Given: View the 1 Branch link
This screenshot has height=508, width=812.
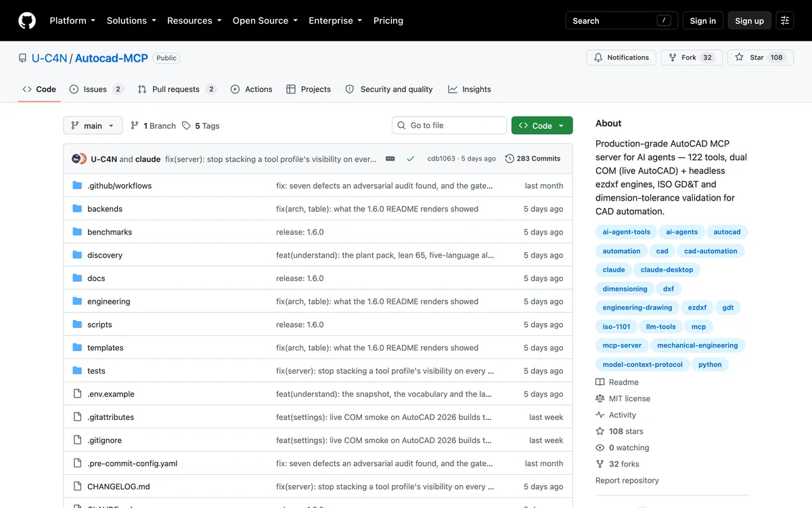Looking at the screenshot, I should [x=153, y=125].
